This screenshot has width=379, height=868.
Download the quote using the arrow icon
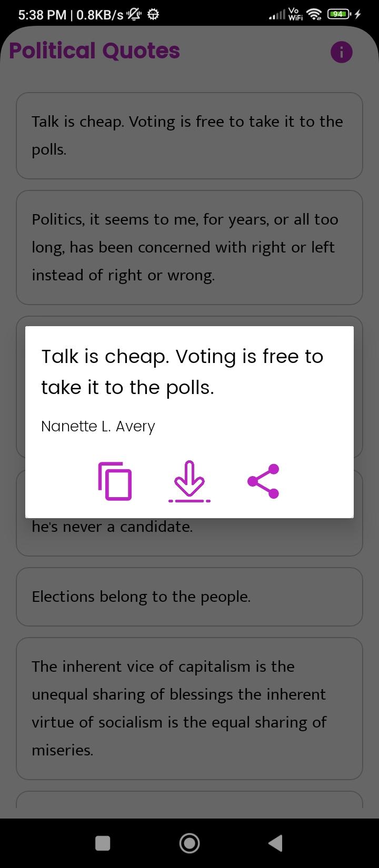click(189, 481)
